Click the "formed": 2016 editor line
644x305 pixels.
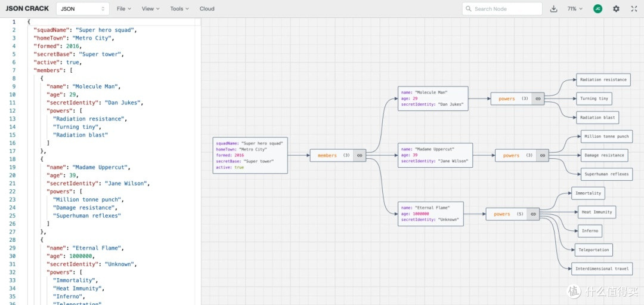58,46
